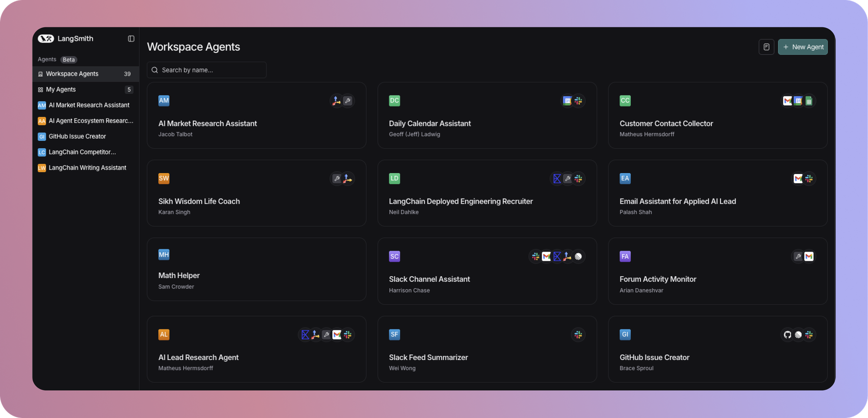
Task: Click the Gmail icon on Customer Contact Collector
Action: pos(788,101)
